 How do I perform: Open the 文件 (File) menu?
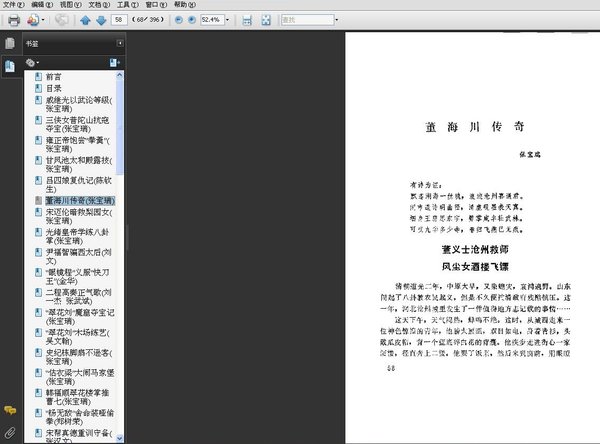pyautogui.click(x=14, y=5)
